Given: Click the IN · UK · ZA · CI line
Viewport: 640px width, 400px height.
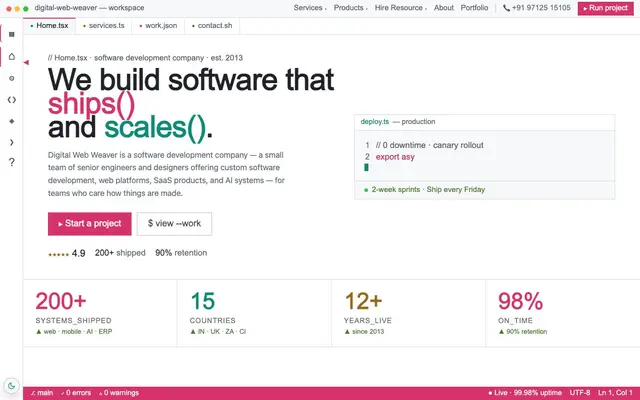Looking at the screenshot, I should pyautogui.click(x=218, y=331).
